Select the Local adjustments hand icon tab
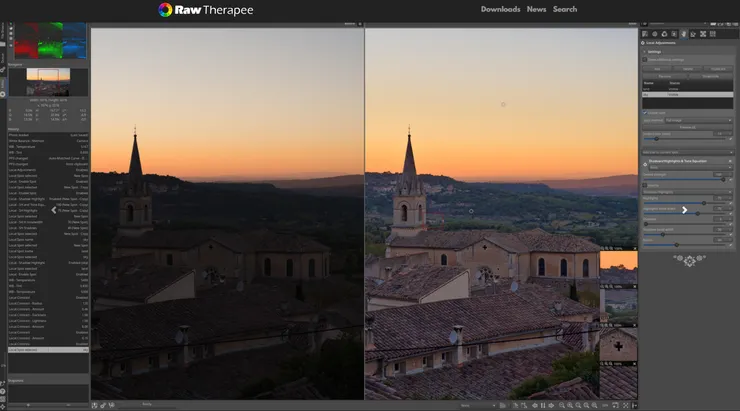 683,34
